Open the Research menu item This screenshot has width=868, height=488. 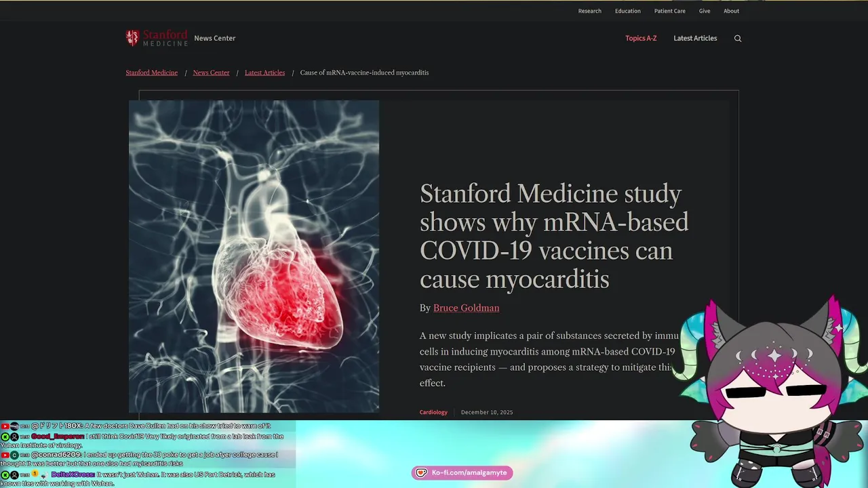(589, 11)
